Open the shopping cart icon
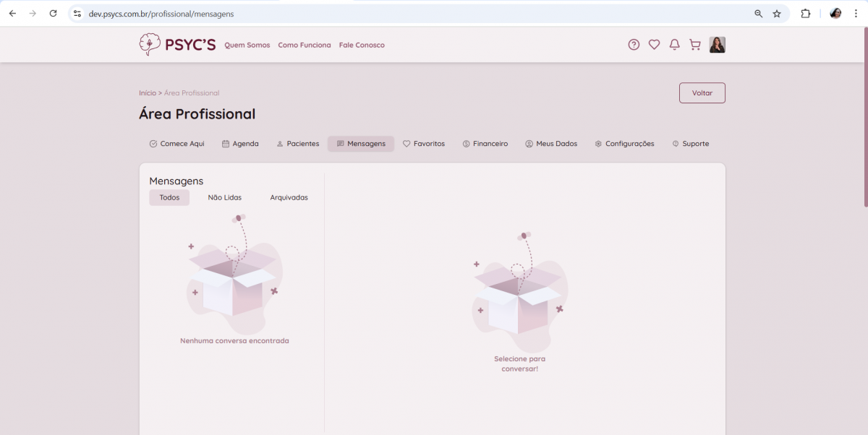The image size is (868, 435). click(695, 45)
